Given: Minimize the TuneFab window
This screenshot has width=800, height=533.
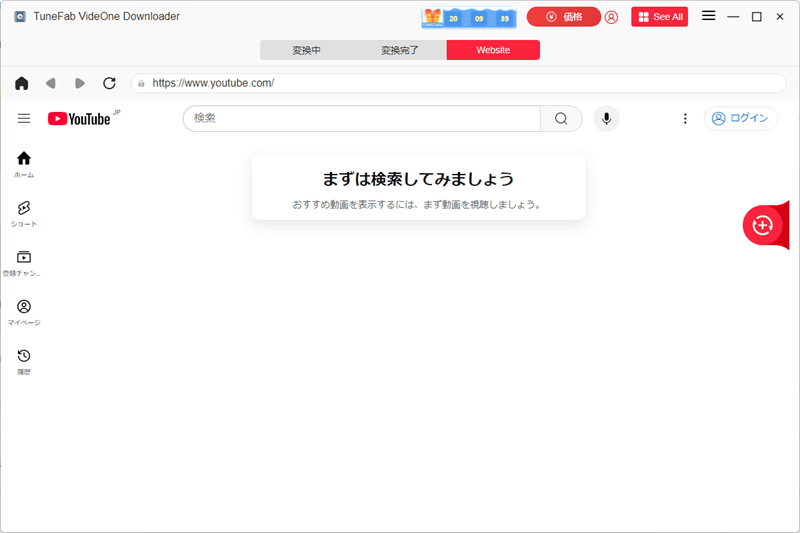Looking at the screenshot, I should pos(733,17).
